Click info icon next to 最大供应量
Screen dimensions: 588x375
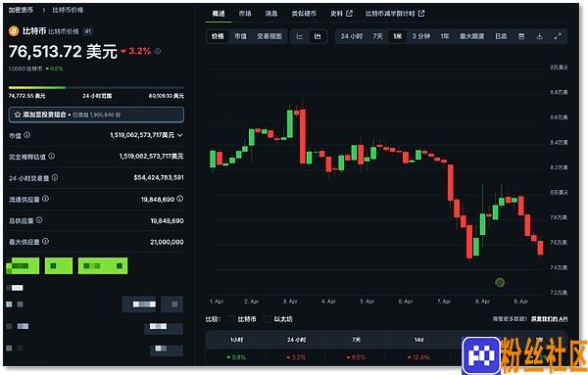pyautogui.click(x=45, y=241)
